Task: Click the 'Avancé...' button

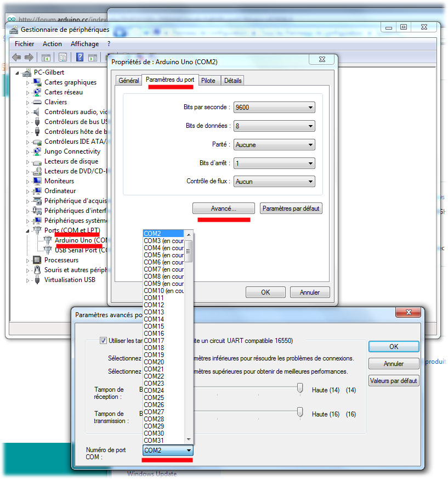Action: pos(223,208)
